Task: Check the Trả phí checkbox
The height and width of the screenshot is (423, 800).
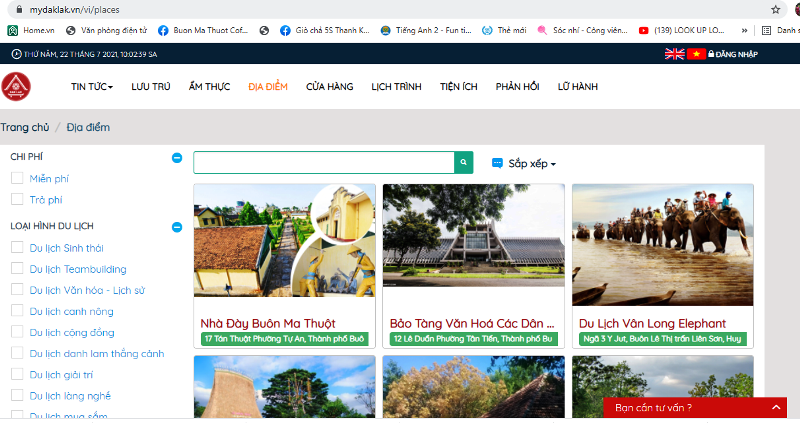Action: coord(17,199)
